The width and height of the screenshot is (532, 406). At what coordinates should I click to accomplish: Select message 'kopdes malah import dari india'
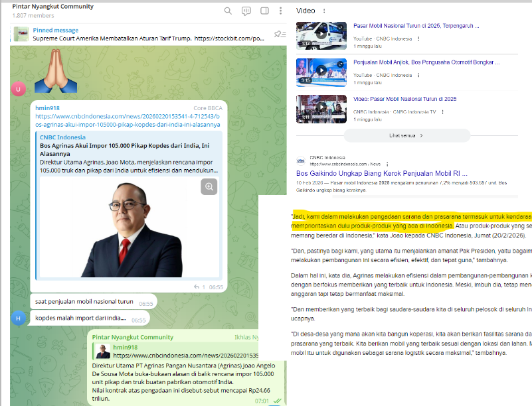tap(88, 318)
